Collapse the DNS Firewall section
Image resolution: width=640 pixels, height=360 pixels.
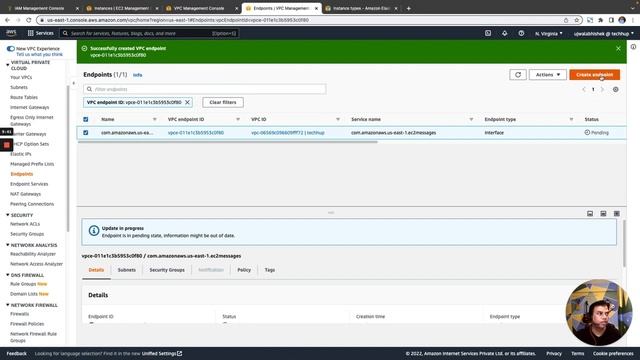pos(7,275)
